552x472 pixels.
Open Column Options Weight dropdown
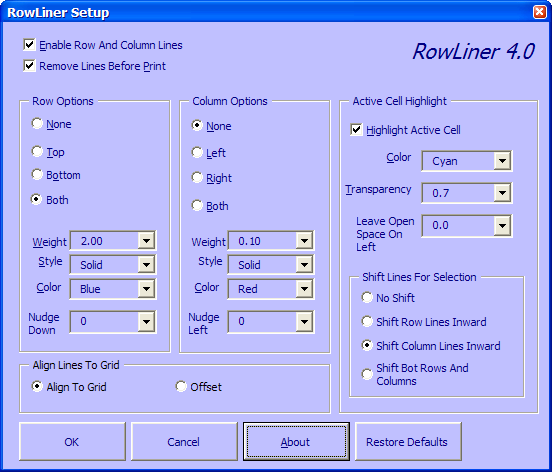tap(305, 241)
